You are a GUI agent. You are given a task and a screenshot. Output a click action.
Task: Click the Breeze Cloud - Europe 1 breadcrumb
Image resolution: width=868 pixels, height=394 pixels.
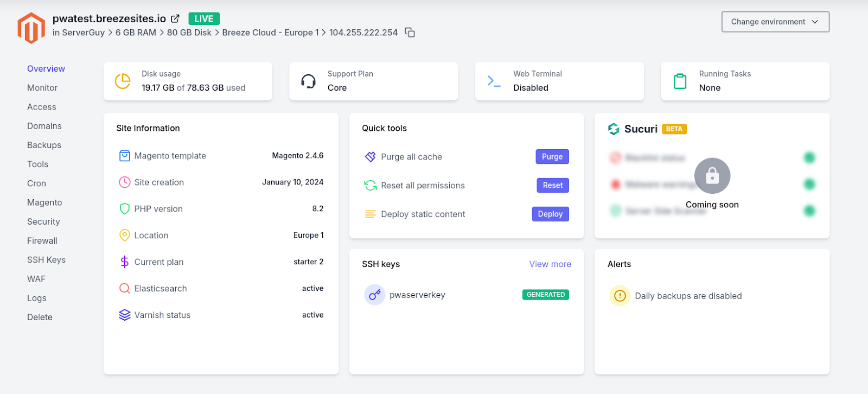click(271, 33)
